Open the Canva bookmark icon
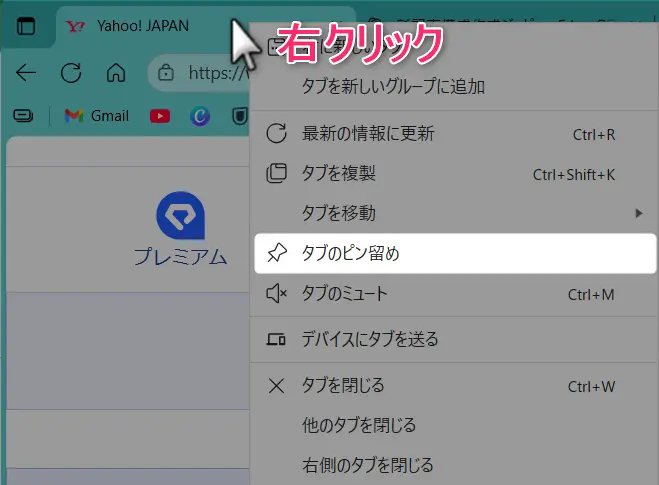 [200, 116]
